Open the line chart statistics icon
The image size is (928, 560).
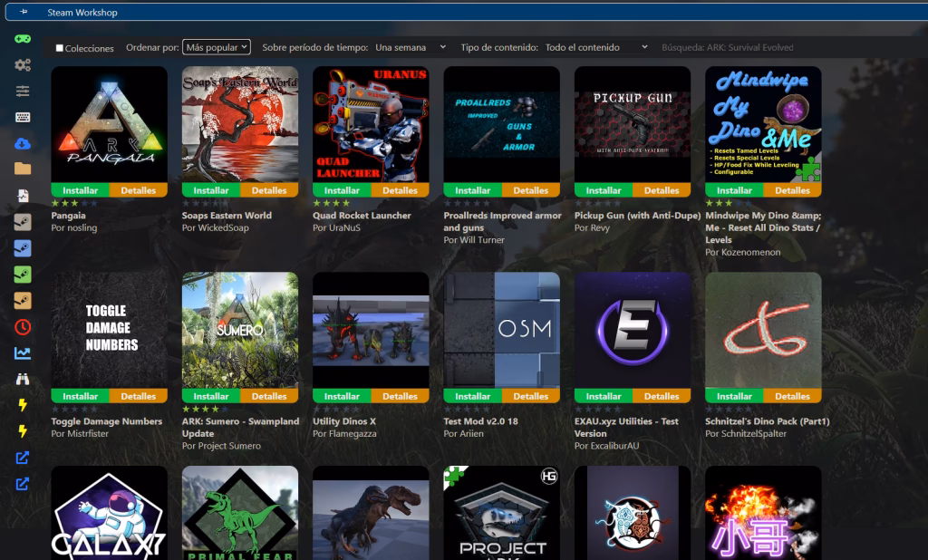(x=23, y=353)
